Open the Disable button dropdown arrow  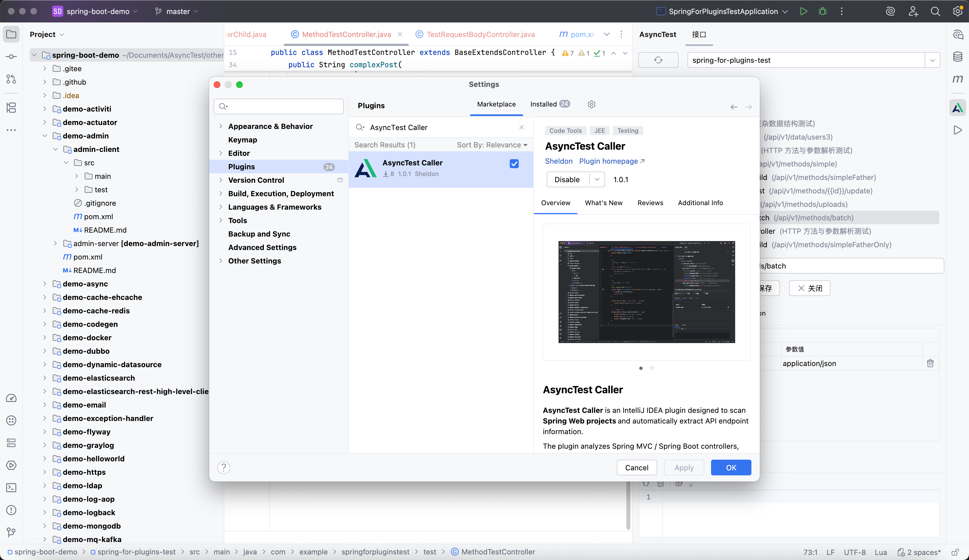coord(597,179)
